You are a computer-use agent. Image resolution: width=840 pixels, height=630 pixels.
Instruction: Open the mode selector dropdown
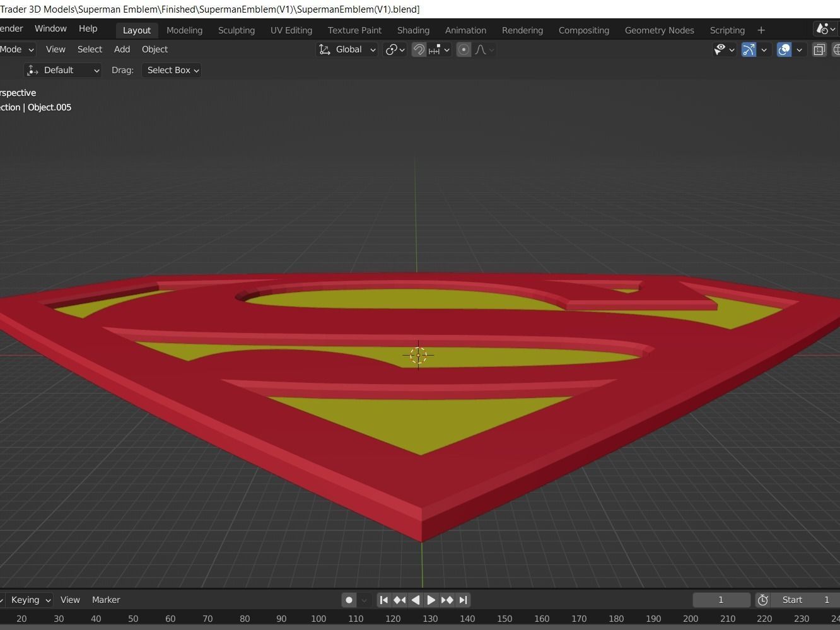click(x=17, y=49)
